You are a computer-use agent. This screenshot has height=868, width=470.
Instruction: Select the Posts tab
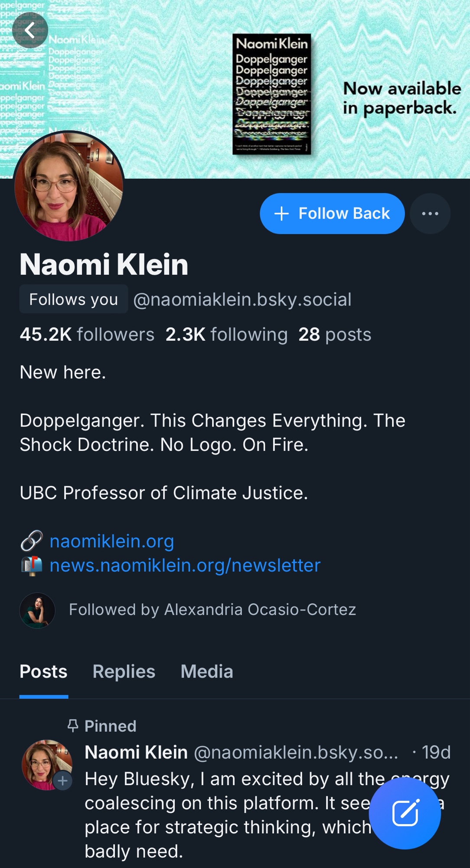(43, 672)
